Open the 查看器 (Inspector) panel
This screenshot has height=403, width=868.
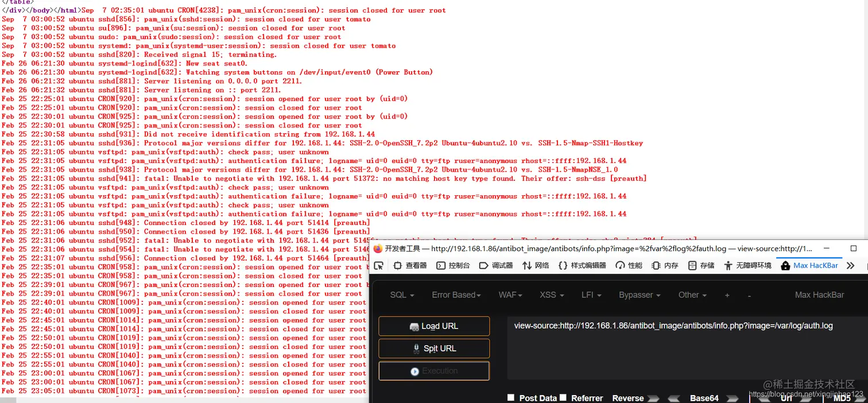pyautogui.click(x=410, y=265)
